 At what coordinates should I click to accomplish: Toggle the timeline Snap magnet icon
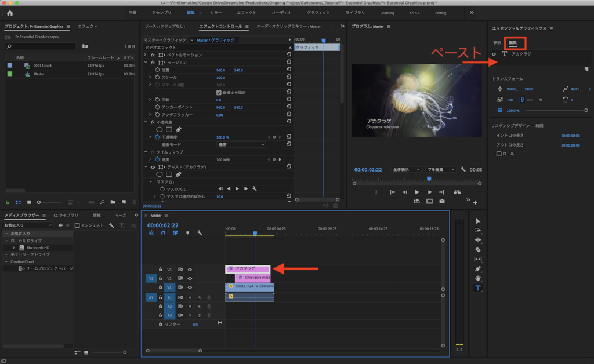click(x=163, y=233)
